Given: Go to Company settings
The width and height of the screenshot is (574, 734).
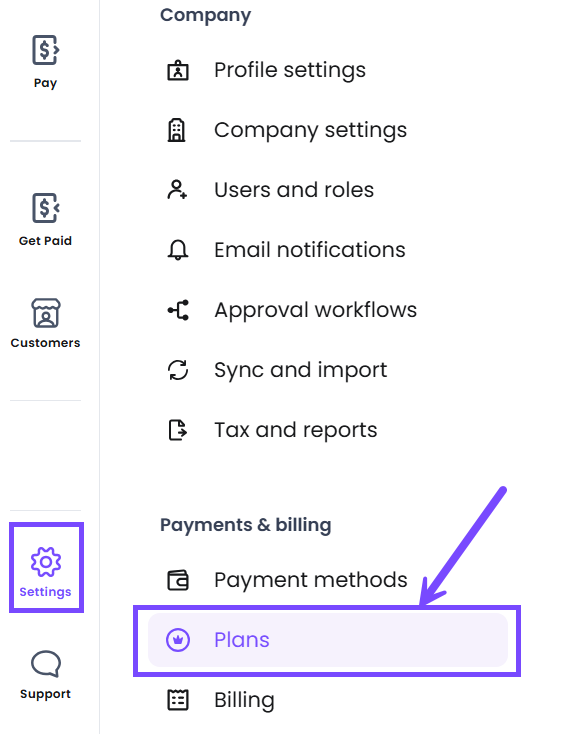Looking at the screenshot, I should [x=311, y=130].
